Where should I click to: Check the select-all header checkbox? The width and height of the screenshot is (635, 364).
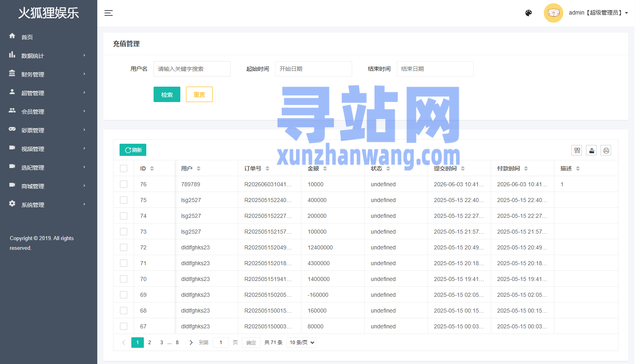[124, 168]
